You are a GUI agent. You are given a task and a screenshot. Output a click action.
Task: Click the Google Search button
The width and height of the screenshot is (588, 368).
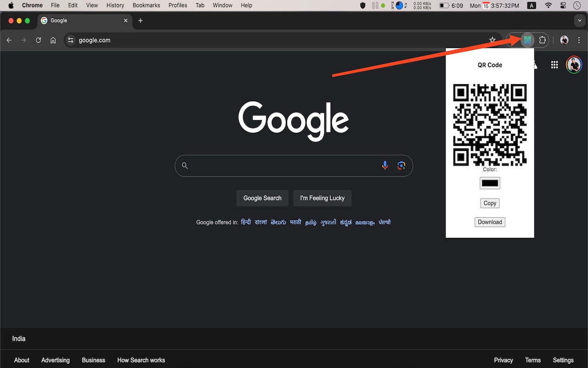262,198
